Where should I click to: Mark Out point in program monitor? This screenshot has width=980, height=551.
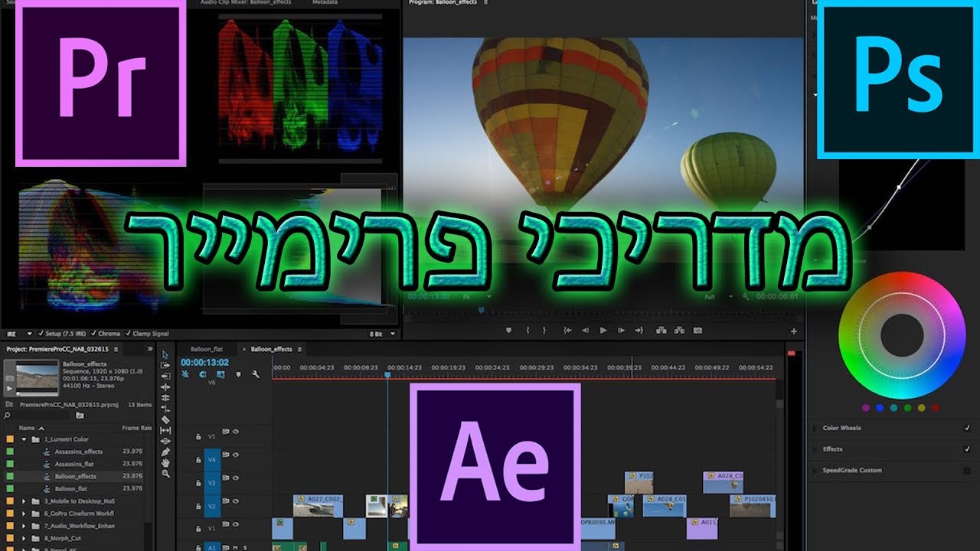tap(544, 331)
